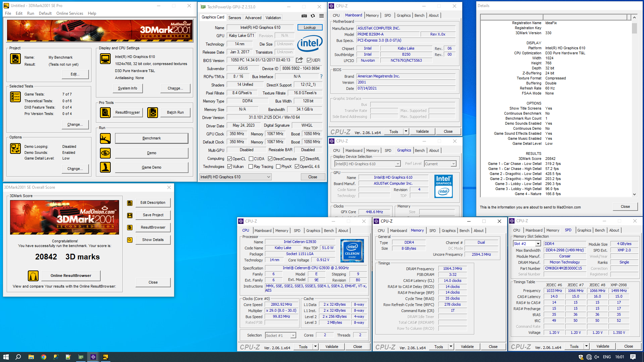Expand Tools dropdown arrow in SPD CPU-Z window
644x362 pixels.
[586, 346]
